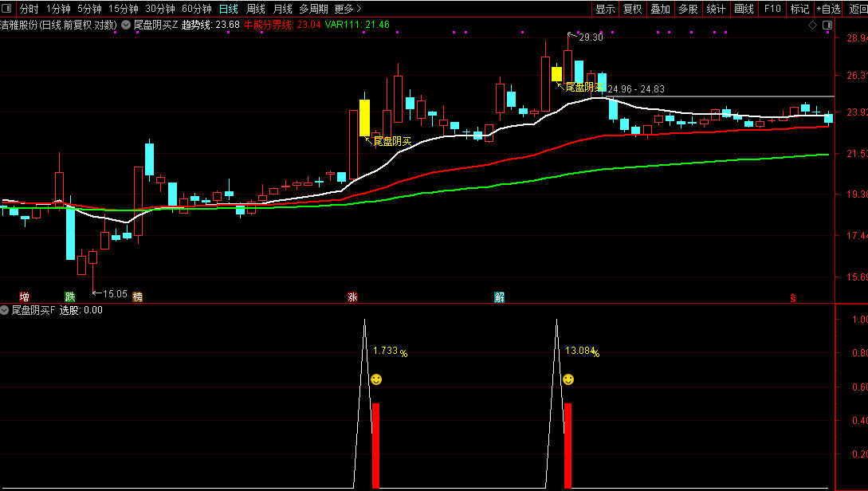The height and width of the screenshot is (491, 868).
Task: Click the smiley icon below 13.084%
Action: tap(568, 379)
